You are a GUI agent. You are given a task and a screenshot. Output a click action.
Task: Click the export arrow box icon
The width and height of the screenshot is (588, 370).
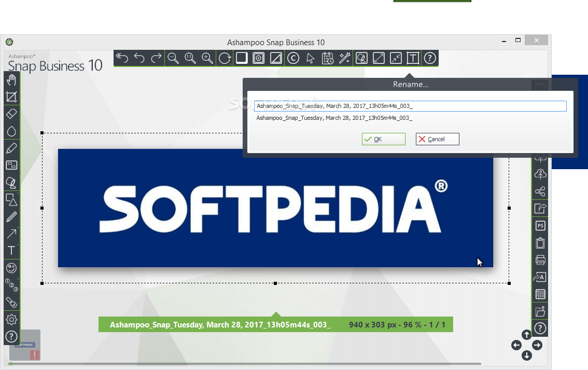tap(540, 209)
